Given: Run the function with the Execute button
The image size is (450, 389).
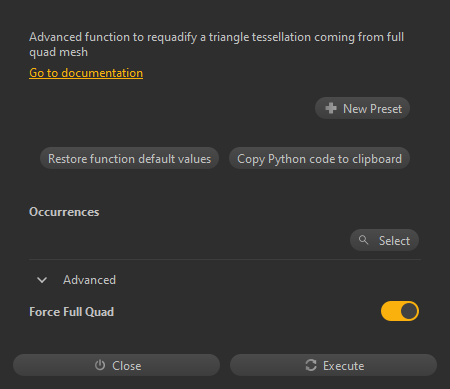Looking at the screenshot, I should click(333, 365).
